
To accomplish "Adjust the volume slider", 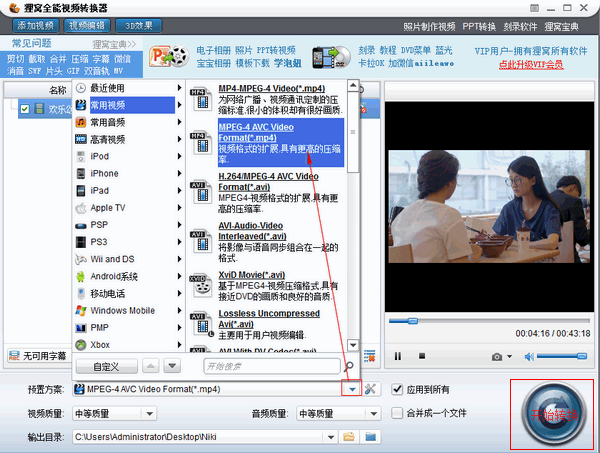I will [x=562, y=356].
